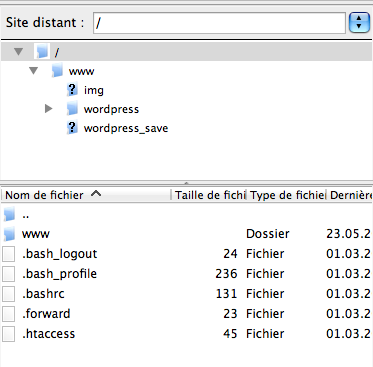373x367 pixels.
Task: Select the img unknown-folder icon
Action: coord(72,90)
